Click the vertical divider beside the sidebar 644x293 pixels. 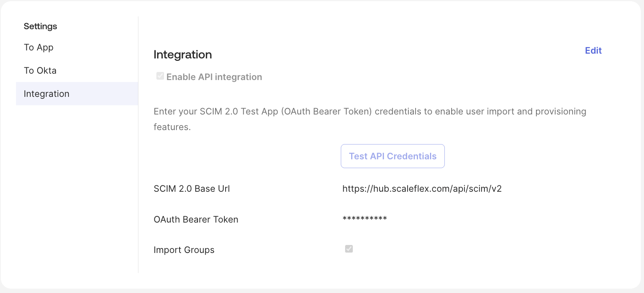point(138,160)
